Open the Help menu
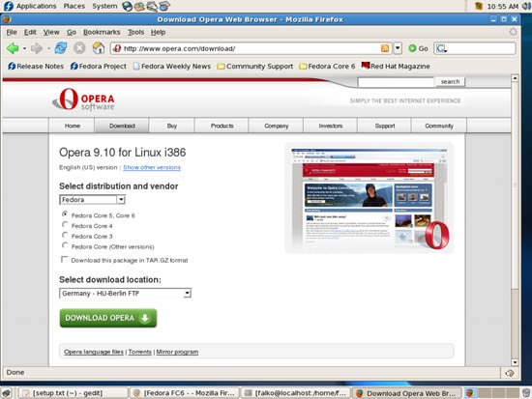Image resolution: width=532 pixels, height=399 pixels. (x=158, y=32)
